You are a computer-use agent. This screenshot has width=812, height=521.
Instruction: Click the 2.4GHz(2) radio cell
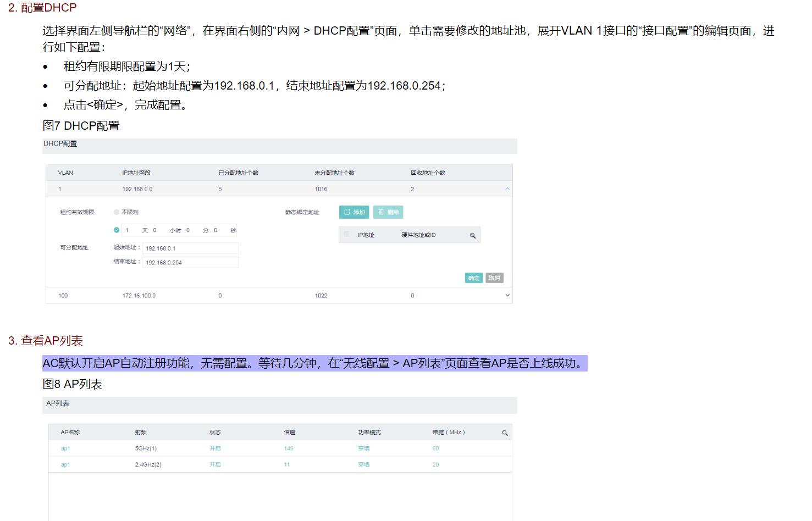148,465
